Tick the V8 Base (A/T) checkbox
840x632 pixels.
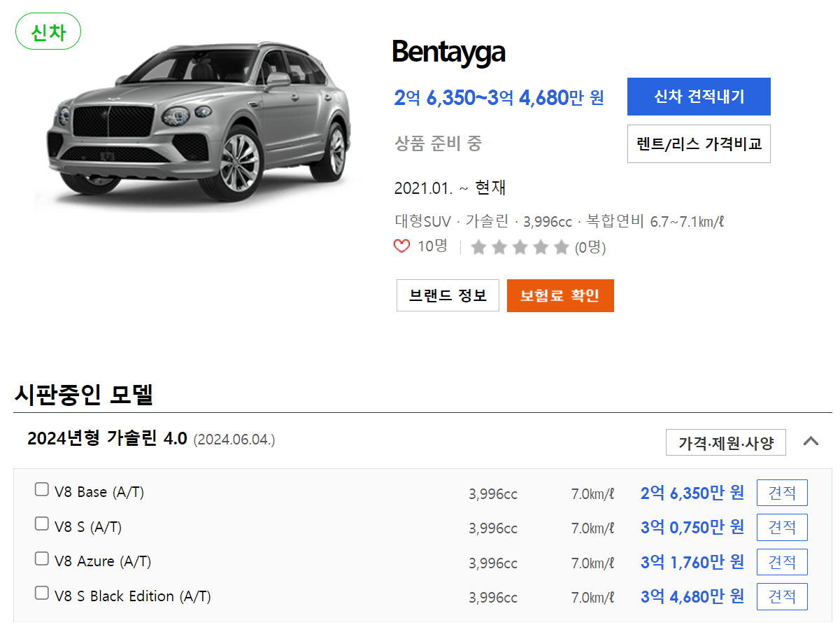[42, 489]
